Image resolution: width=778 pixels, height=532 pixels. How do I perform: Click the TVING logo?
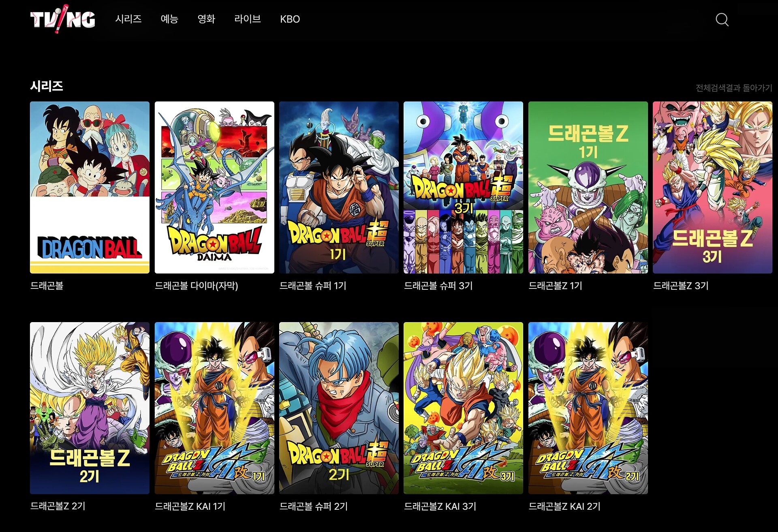[63, 19]
